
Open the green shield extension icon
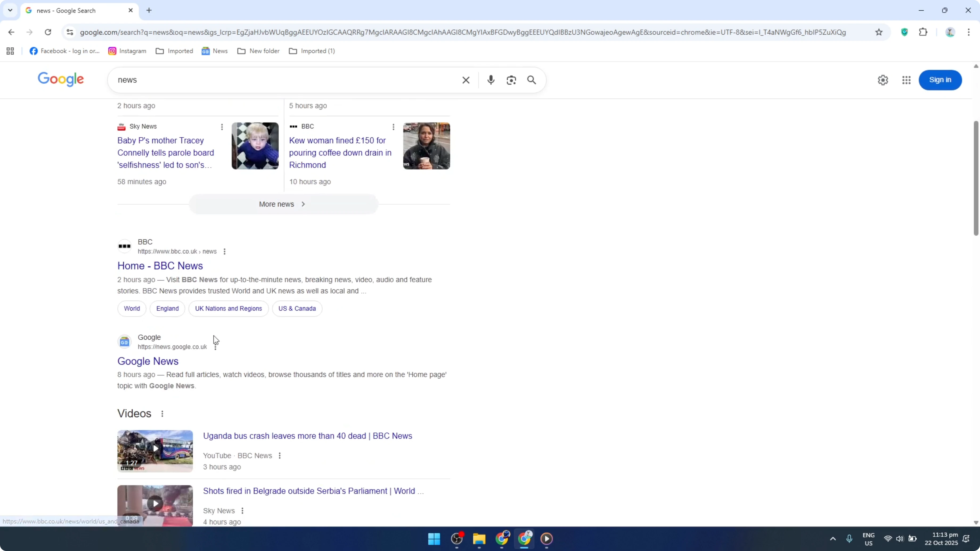coord(905,32)
